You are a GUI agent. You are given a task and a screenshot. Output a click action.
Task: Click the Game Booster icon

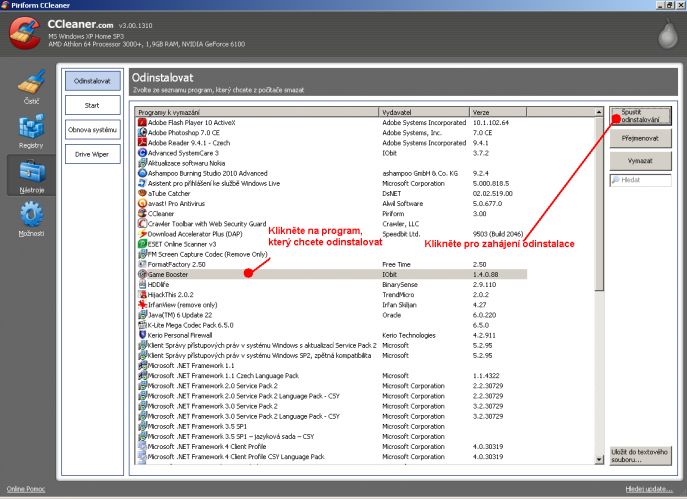142,274
